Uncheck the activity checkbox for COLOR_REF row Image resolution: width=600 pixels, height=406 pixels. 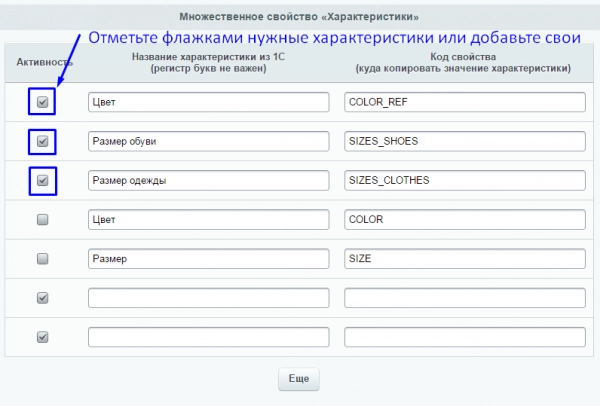click(x=42, y=102)
